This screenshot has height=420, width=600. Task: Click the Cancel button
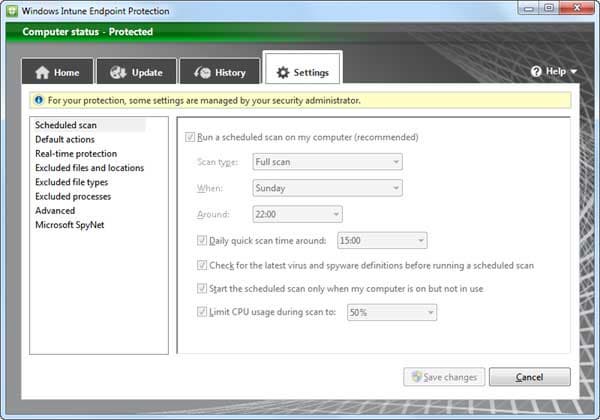(x=530, y=377)
